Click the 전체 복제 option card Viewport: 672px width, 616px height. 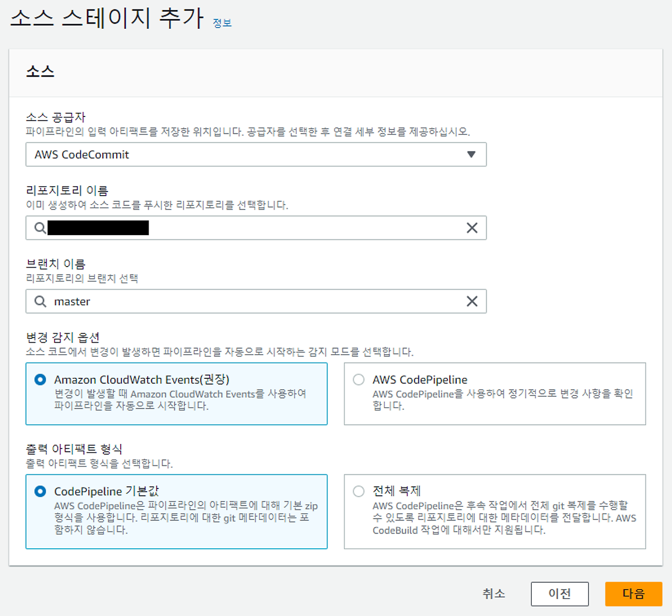click(495, 512)
